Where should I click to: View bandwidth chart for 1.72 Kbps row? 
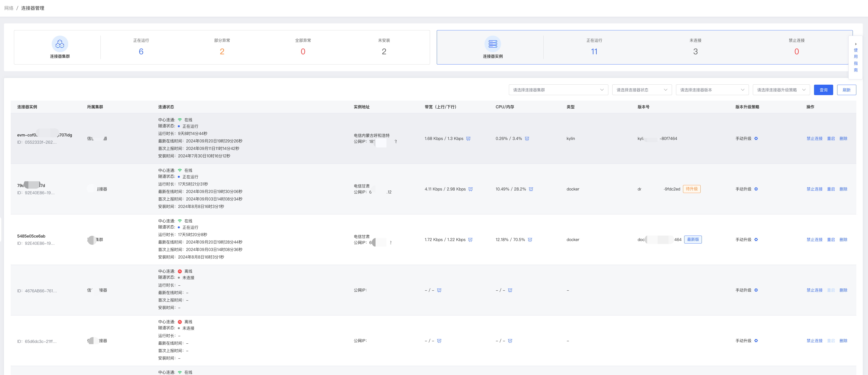(x=470, y=240)
